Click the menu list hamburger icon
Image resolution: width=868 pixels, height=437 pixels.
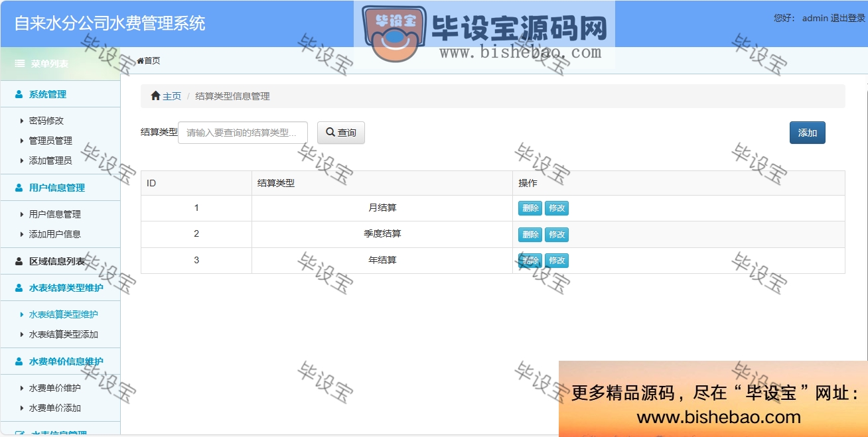20,64
